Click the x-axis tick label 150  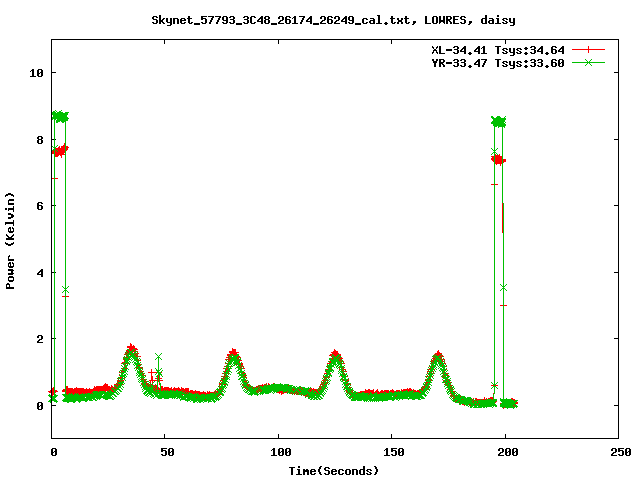(x=393, y=452)
